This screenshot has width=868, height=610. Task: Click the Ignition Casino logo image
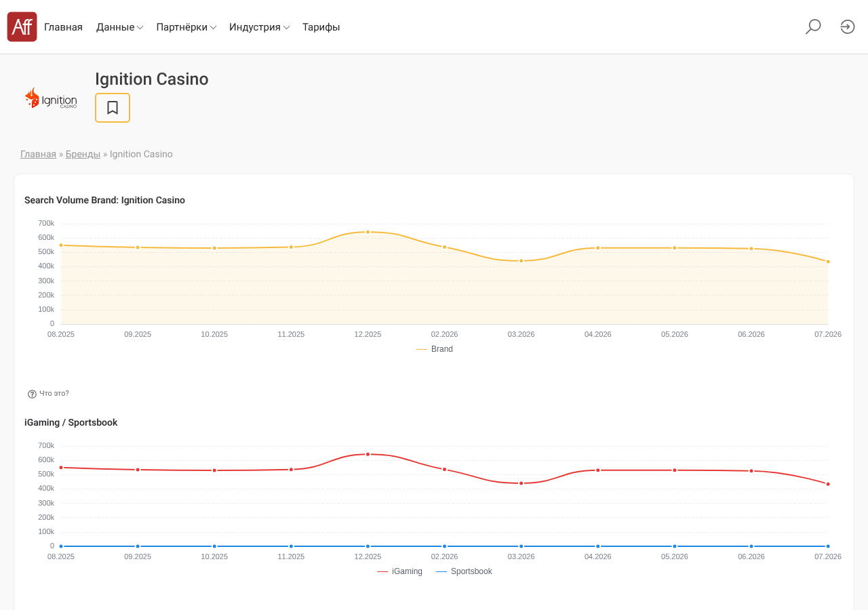[51, 98]
